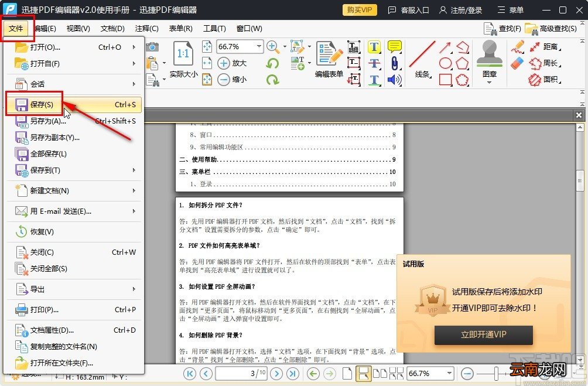Image resolution: width=588 pixels, height=386 pixels.
Task: Select the Perimeter 周长 measure tool
Action: coord(545,63)
